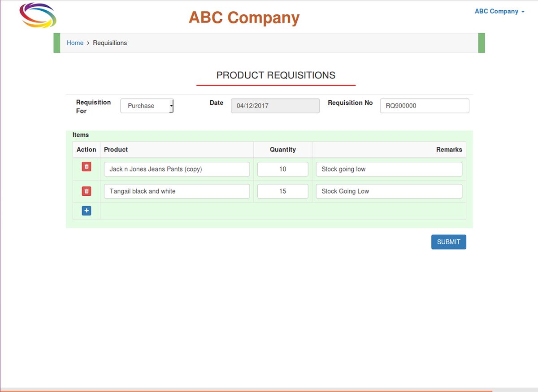Click the first row's Stock going low remark

click(x=389, y=169)
